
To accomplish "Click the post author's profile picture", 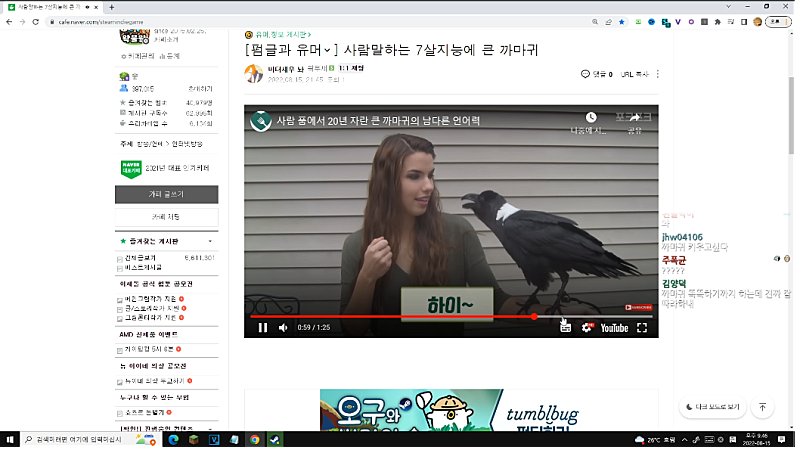I will pyautogui.click(x=254, y=74).
